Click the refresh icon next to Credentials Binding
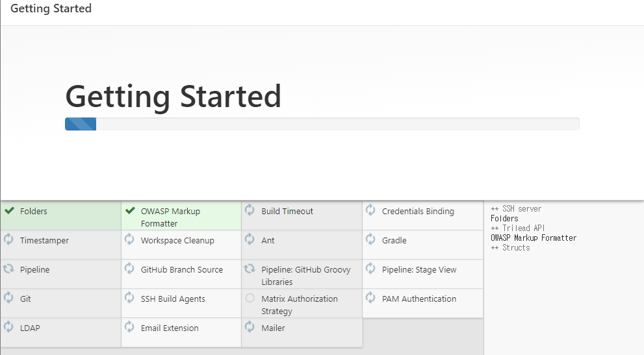644x355 pixels. pyautogui.click(x=370, y=210)
